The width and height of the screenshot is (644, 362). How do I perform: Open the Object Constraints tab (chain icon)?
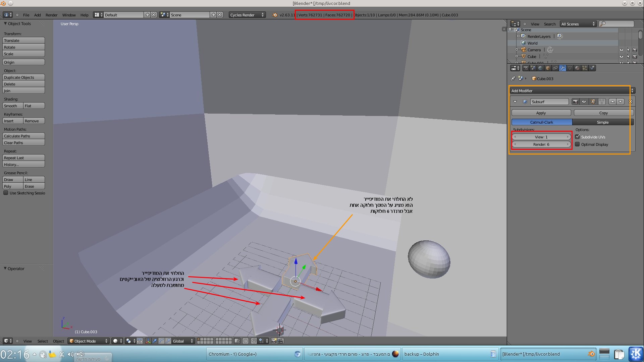555,68
